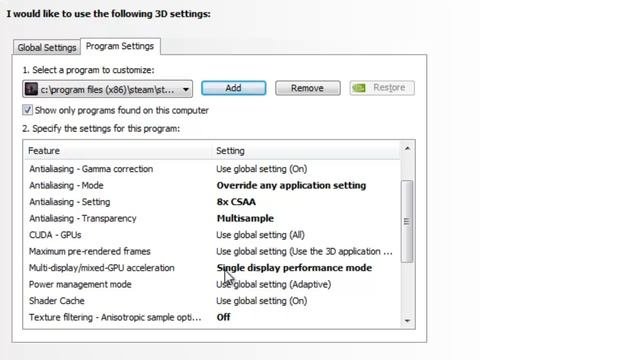Click the Feature column header
Screen dimensions: 640x360
click(118, 151)
